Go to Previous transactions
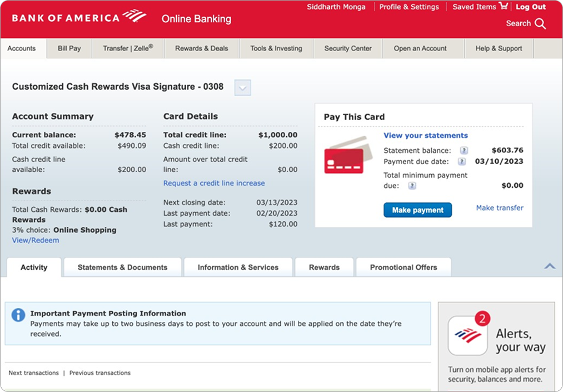Screen dimensions: 563x392 [x=100, y=373]
